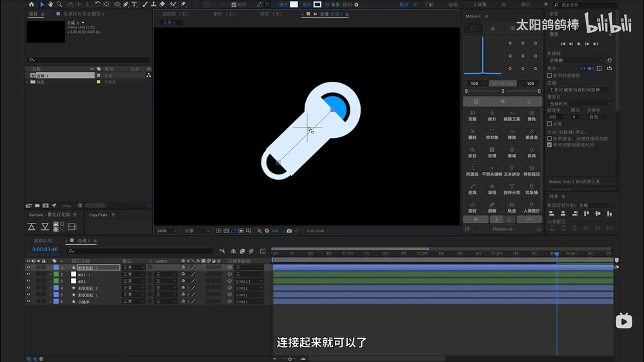Click the Trash (垃圾桶) Motion tool

(531, 189)
